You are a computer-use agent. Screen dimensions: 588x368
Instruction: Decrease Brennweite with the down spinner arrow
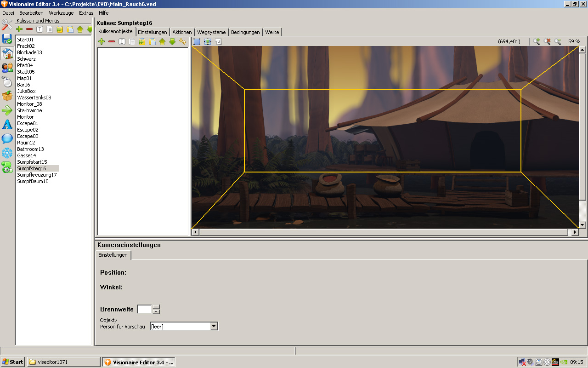[x=156, y=311]
